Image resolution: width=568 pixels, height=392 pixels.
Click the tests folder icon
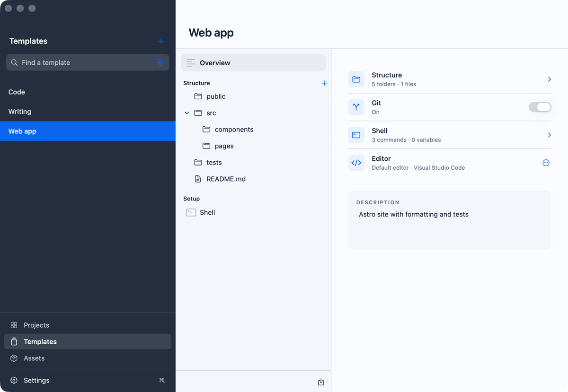tap(198, 163)
